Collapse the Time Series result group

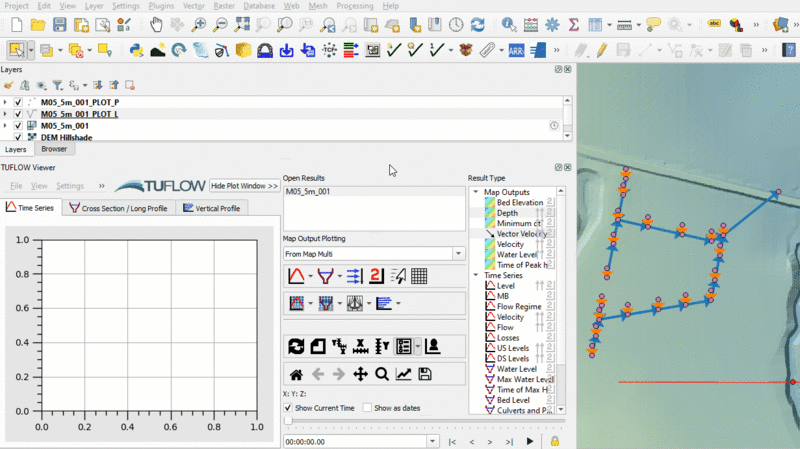pos(475,275)
